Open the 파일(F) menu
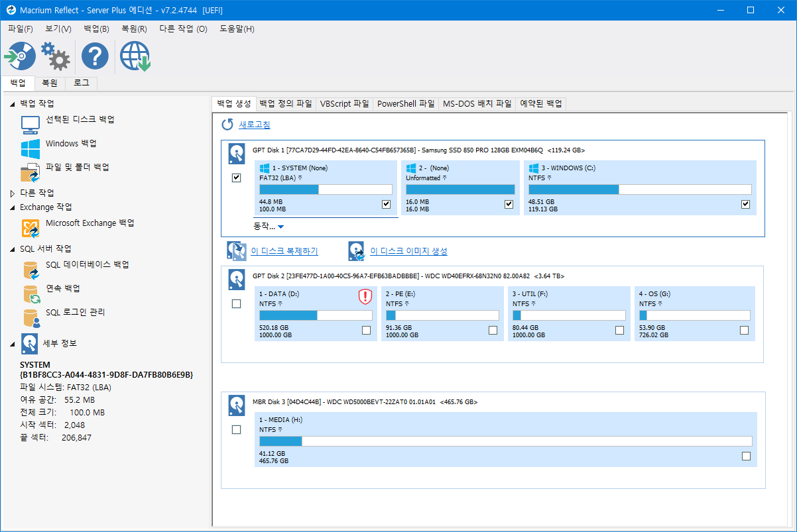This screenshot has width=797, height=532. tap(21, 29)
